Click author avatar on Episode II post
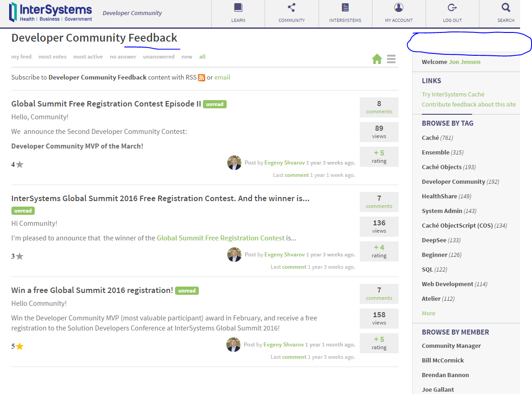 coord(234,163)
